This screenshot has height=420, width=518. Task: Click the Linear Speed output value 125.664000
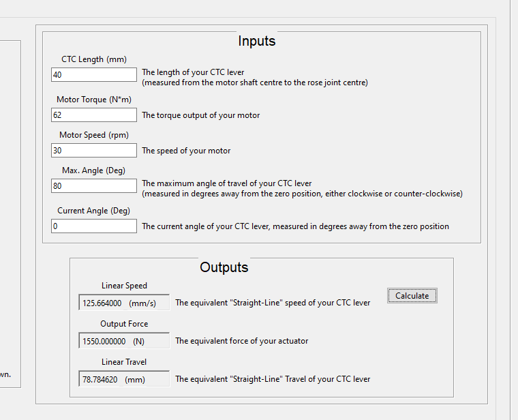pos(102,303)
